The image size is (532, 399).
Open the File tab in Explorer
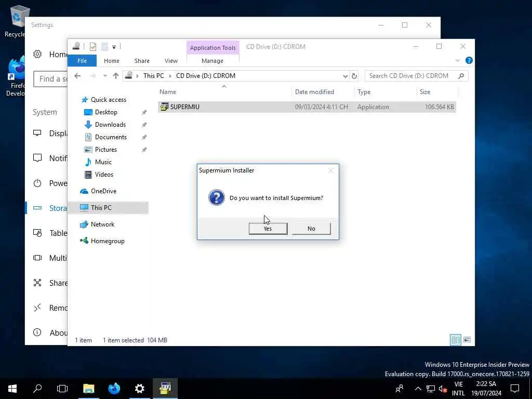pos(82,61)
